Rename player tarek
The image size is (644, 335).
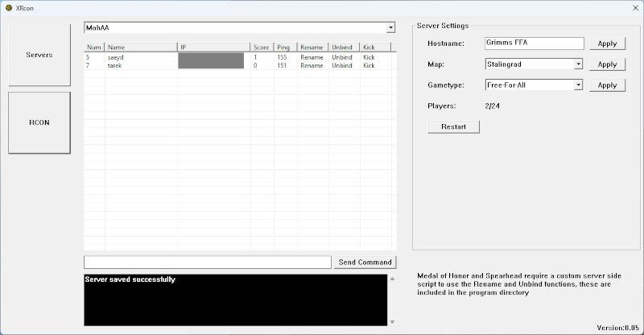[x=312, y=65]
